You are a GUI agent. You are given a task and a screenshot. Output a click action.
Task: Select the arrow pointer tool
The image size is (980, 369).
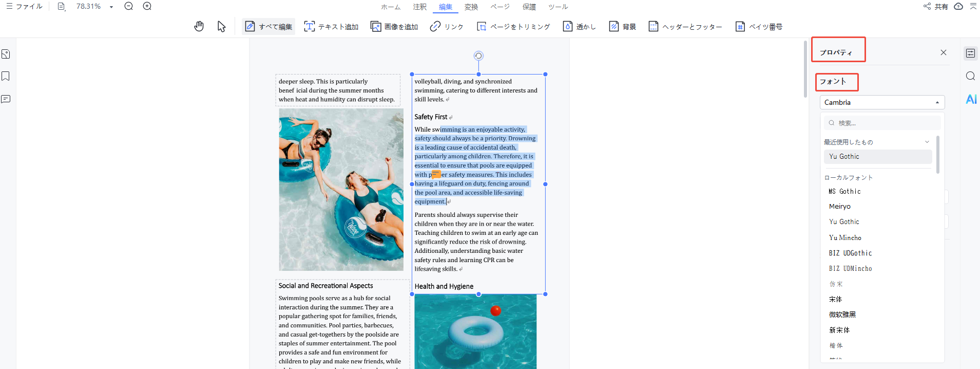pyautogui.click(x=221, y=26)
